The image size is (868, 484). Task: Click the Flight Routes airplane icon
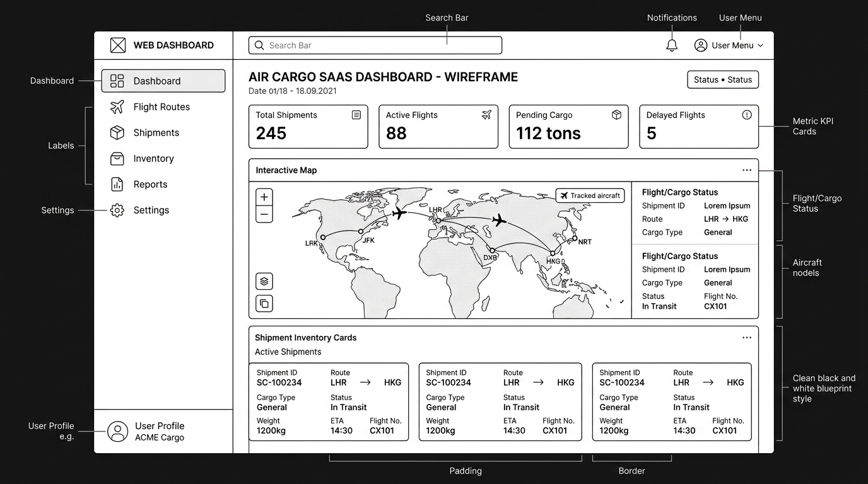point(117,107)
